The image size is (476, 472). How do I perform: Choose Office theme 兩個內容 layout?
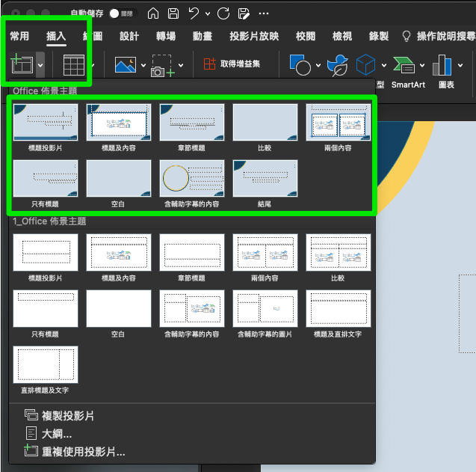click(339, 122)
